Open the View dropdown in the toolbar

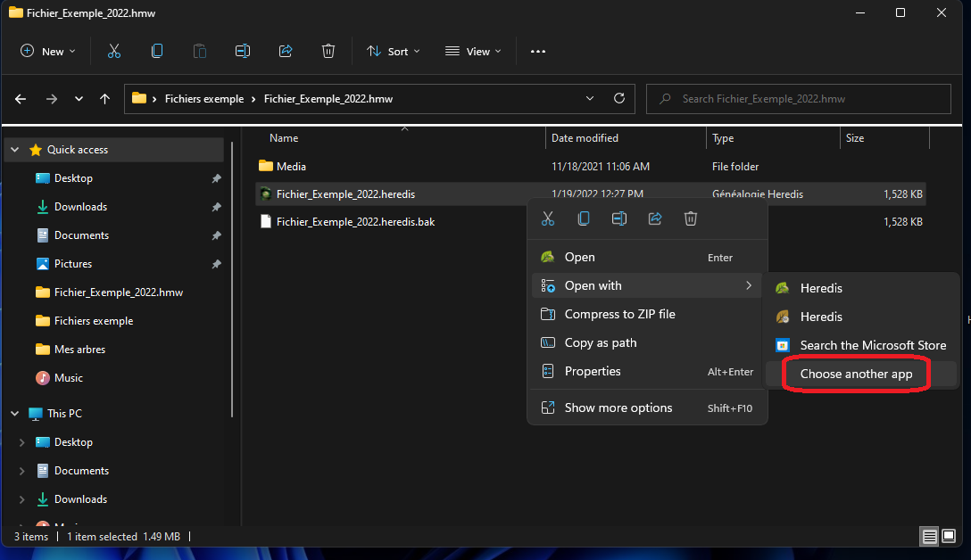472,51
